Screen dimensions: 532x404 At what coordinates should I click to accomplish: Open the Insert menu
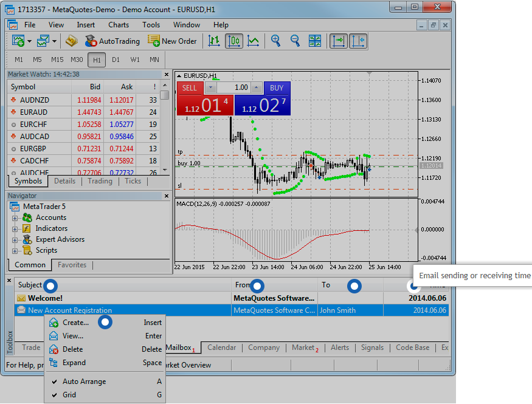pos(86,25)
